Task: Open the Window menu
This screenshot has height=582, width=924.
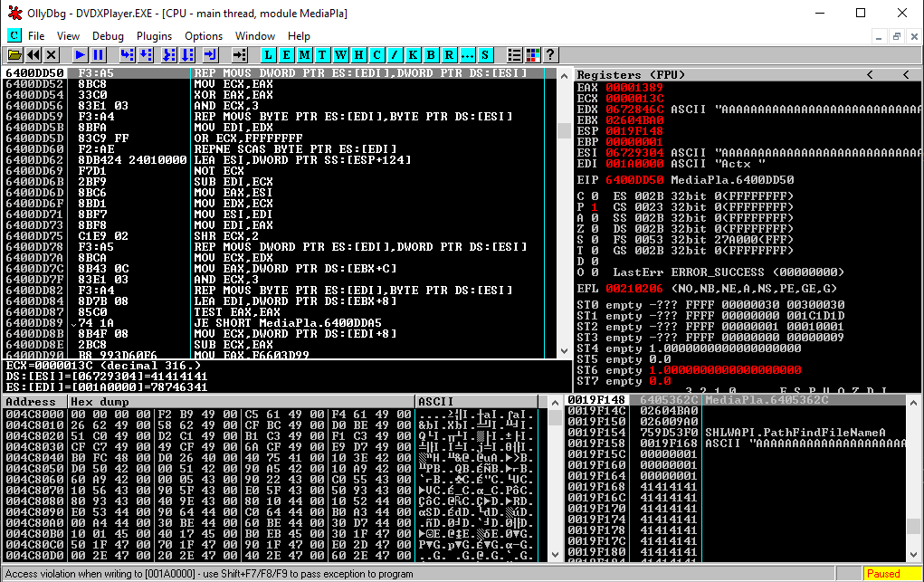Action: tap(255, 36)
